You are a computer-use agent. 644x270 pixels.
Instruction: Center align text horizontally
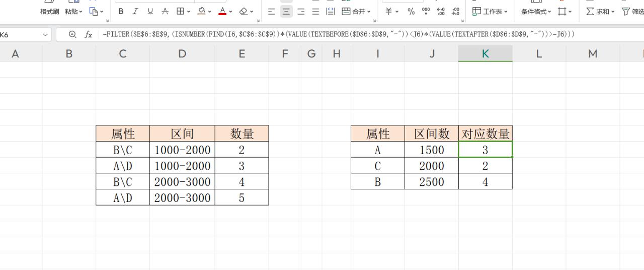click(x=286, y=11)
